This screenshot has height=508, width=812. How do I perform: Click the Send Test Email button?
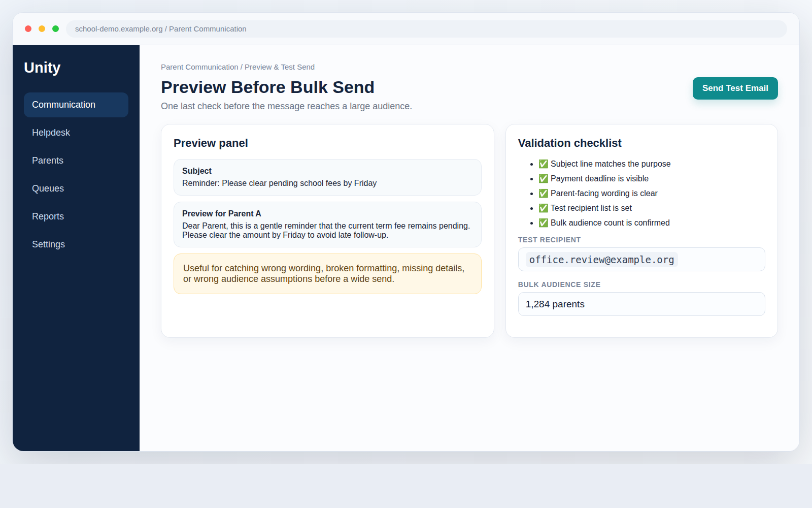735,88
